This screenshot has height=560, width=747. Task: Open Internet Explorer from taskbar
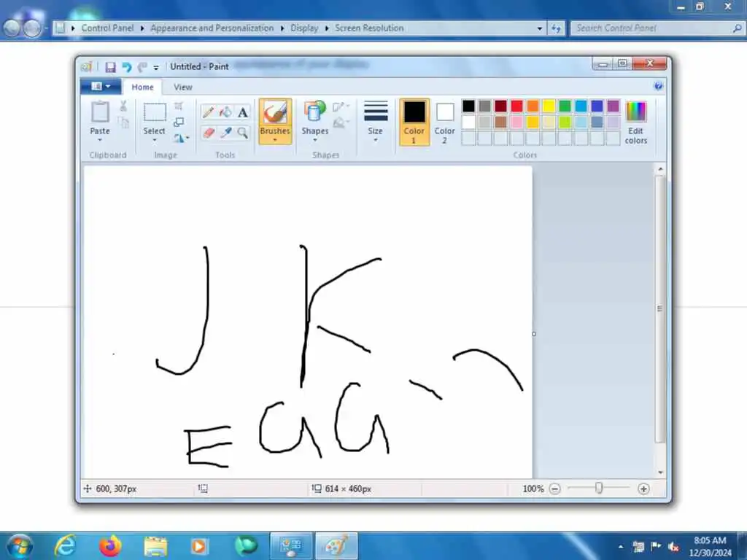(x=65, y=545)
